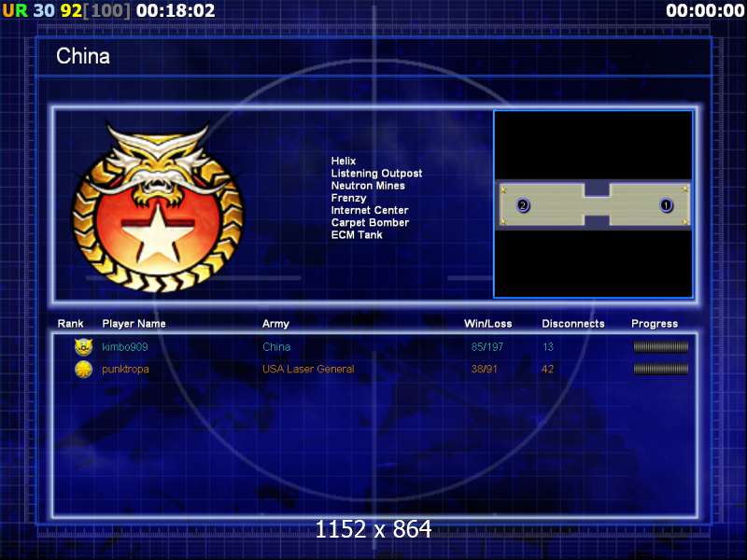Click win/loss value 38/91
The width and height of the screenshot is (747, 560).
[484, 369]
